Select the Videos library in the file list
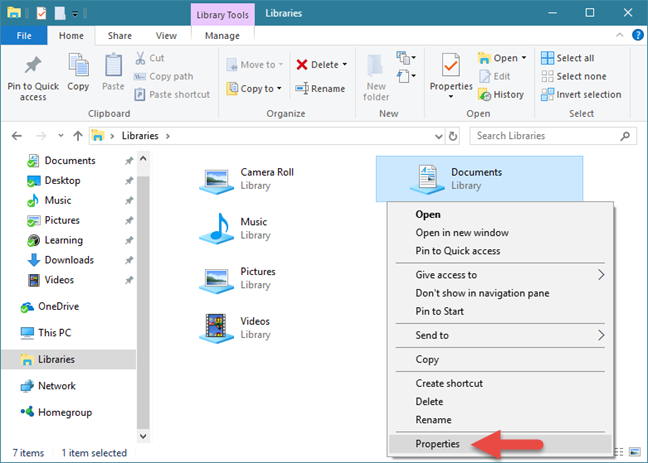Viewport: 648px width, 463px height. [235, 327]
